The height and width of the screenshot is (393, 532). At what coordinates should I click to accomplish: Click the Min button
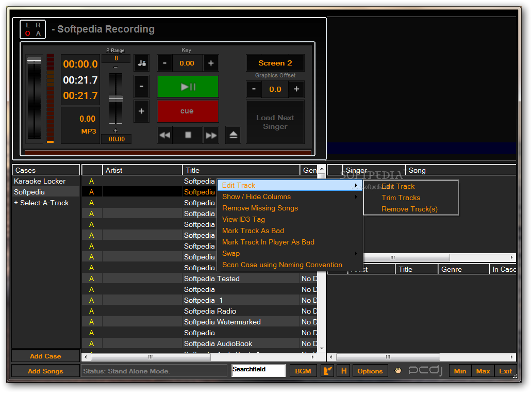coord(460,371)
